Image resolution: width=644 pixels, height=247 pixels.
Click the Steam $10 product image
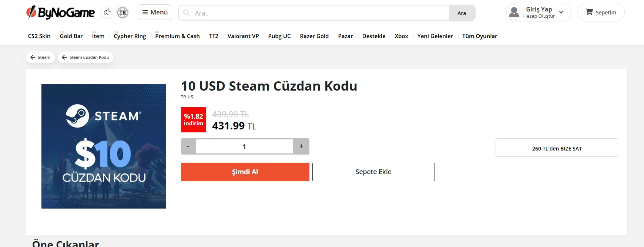pyautogui.click(x=104, y=146)
